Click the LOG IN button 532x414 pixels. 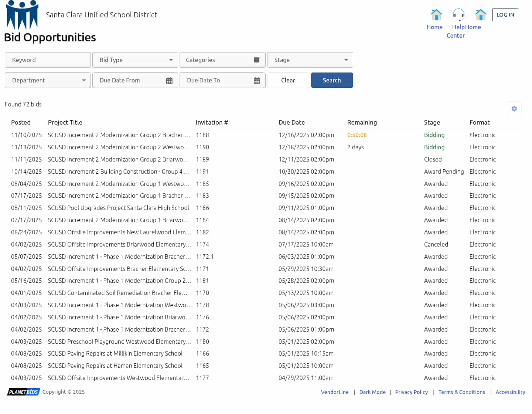point(505,15)
